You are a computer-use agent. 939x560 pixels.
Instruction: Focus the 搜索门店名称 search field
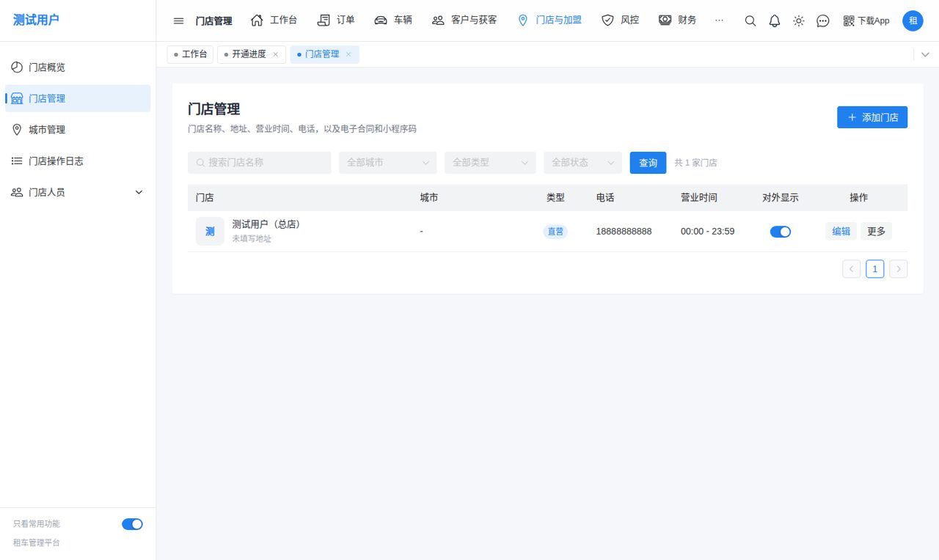click(x=260, y=163)
